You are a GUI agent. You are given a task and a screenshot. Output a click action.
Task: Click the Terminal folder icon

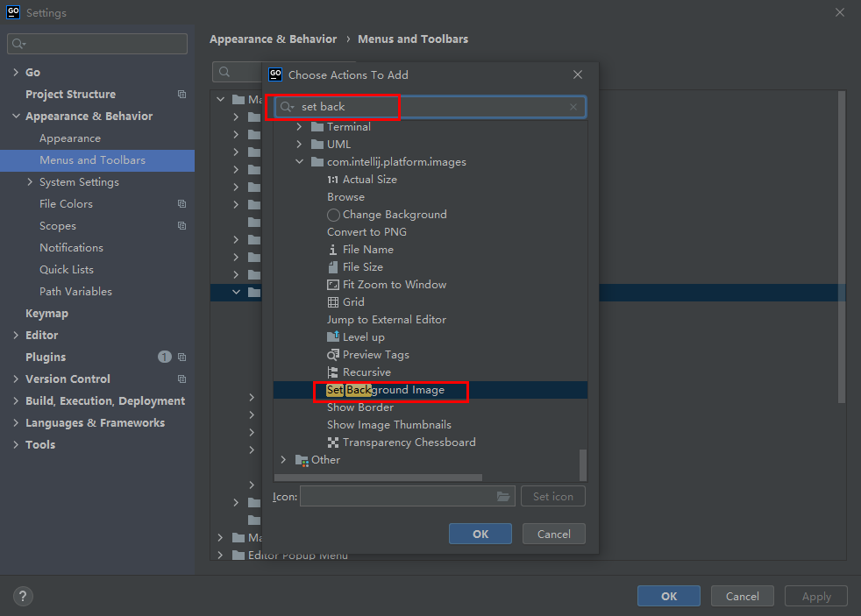(317, 127)
